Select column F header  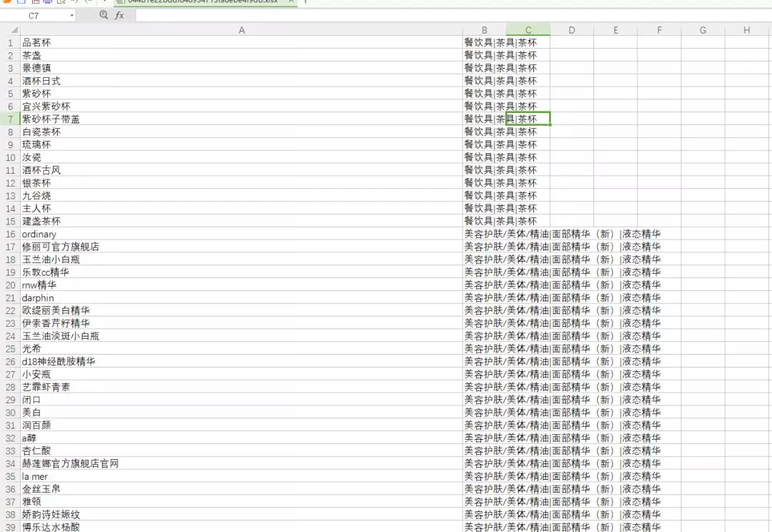659,30
